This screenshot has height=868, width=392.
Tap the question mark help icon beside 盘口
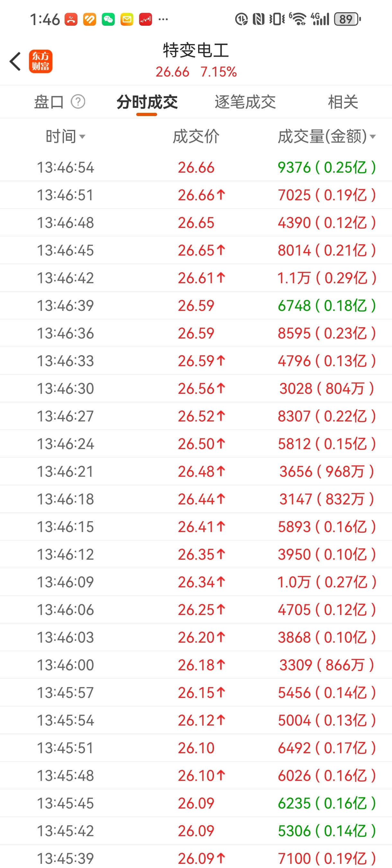point(78,102)
